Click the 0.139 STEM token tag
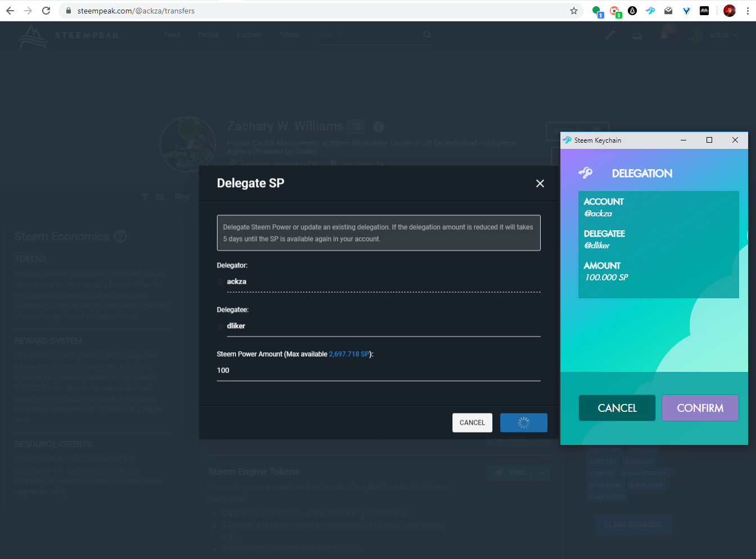 [x=605, y=485]
